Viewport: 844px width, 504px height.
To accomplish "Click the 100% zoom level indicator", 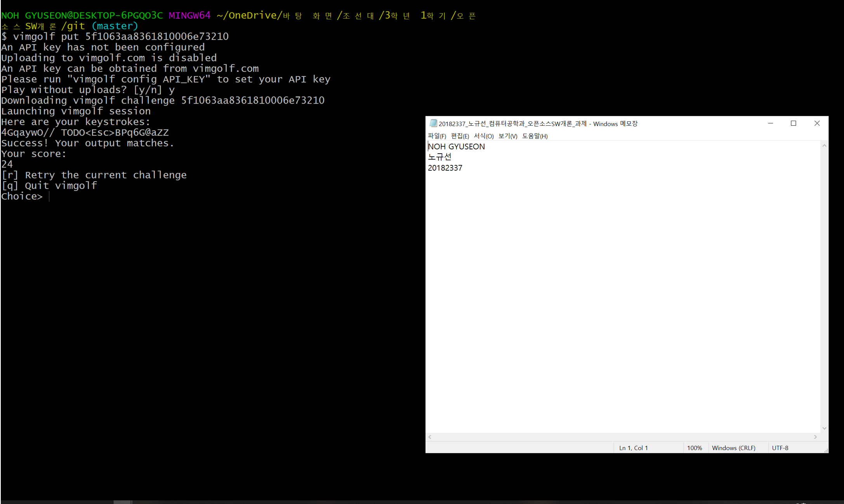I will 695,447.
